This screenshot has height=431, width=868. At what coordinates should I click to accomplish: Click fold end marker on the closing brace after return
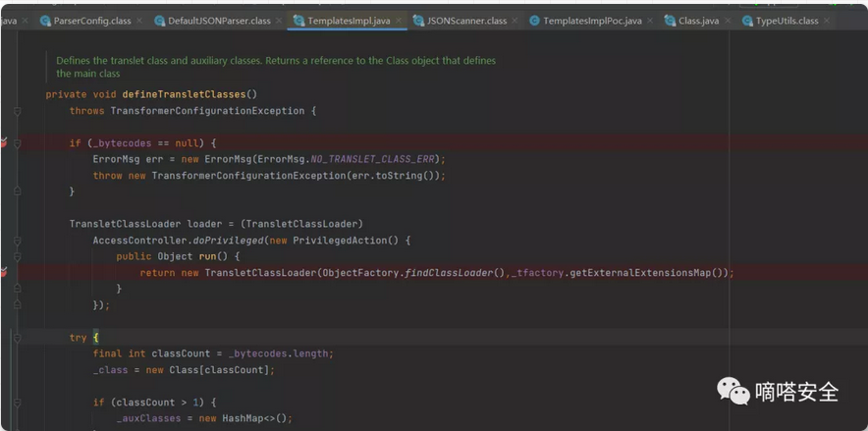tap(17, 289)
